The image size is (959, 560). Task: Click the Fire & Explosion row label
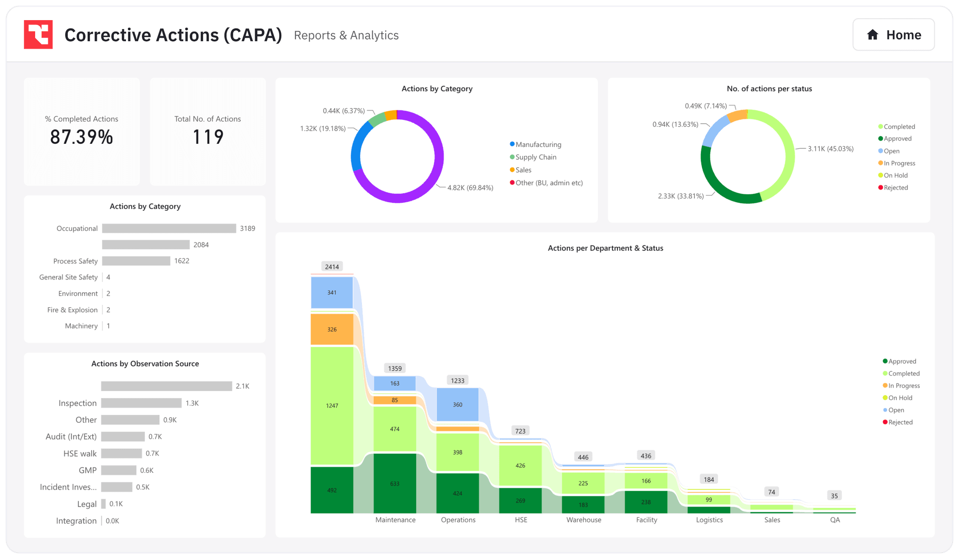point(72,310)
